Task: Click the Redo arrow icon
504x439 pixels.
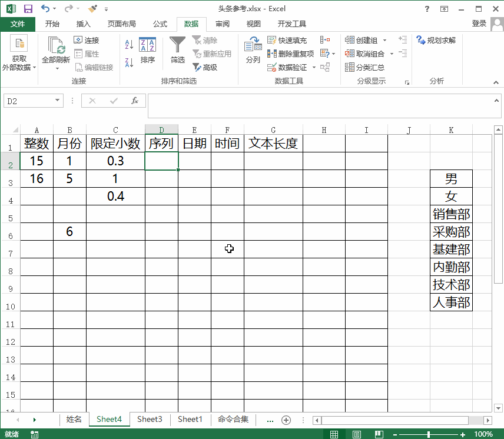Action: coord(68,9)
